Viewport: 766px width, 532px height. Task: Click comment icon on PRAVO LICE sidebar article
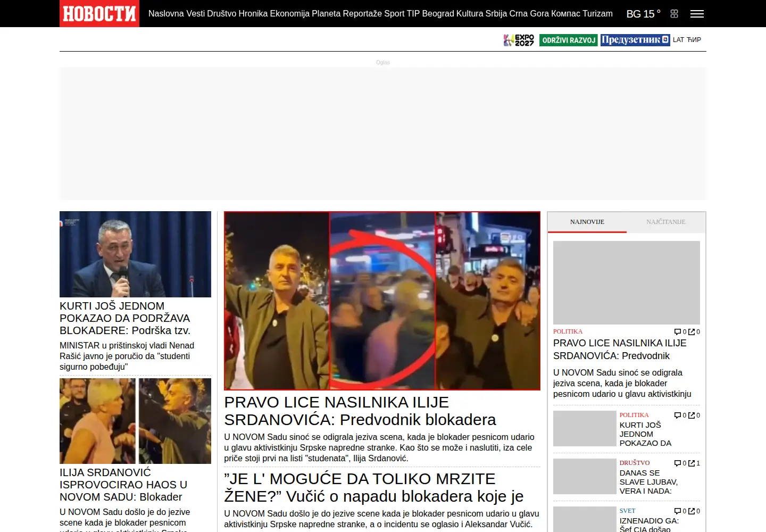point(678,332)
